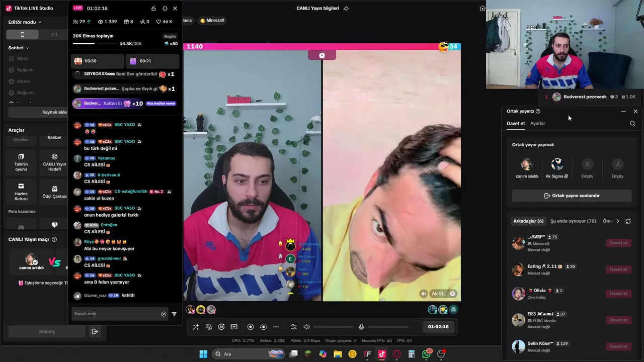Open chat panel settings gear icon

165,9
